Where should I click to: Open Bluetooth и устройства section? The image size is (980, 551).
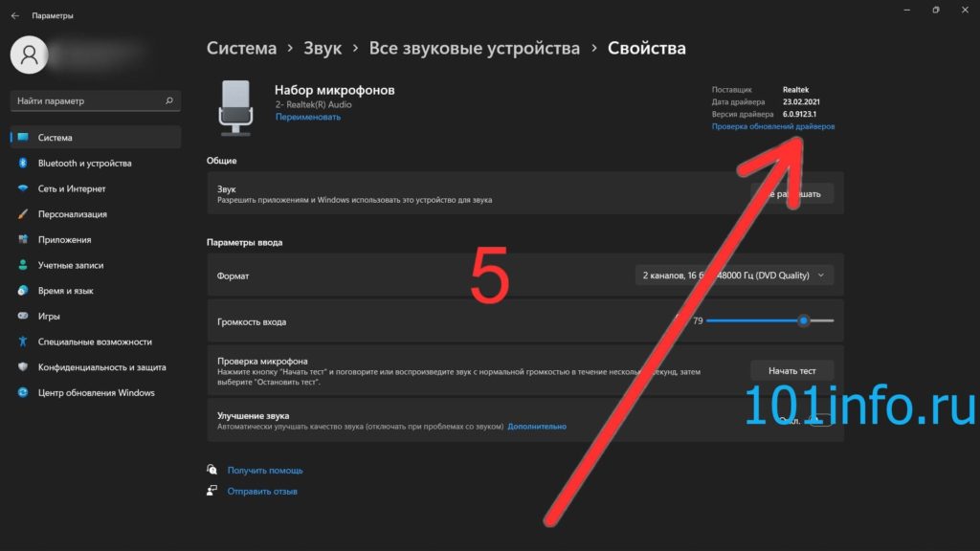pos(96,163)
